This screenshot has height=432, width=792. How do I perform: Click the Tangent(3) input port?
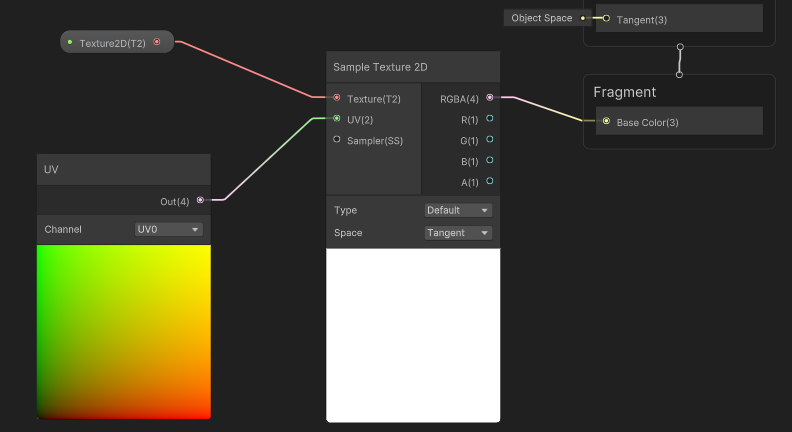606,19
